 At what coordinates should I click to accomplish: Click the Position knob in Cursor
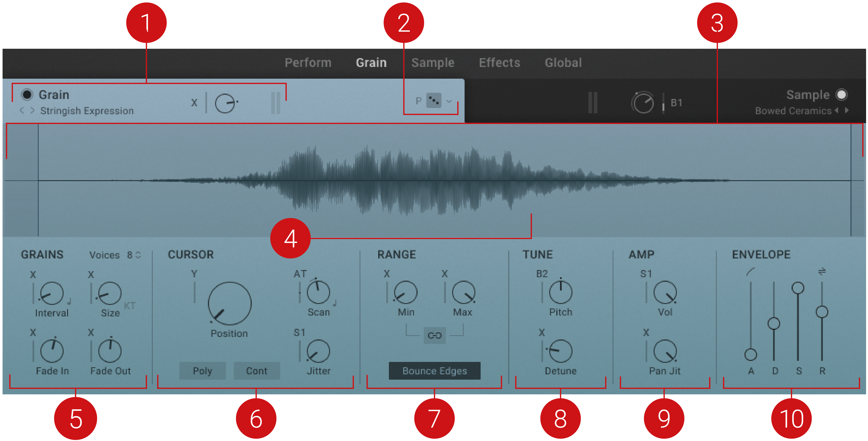[230, 304]
